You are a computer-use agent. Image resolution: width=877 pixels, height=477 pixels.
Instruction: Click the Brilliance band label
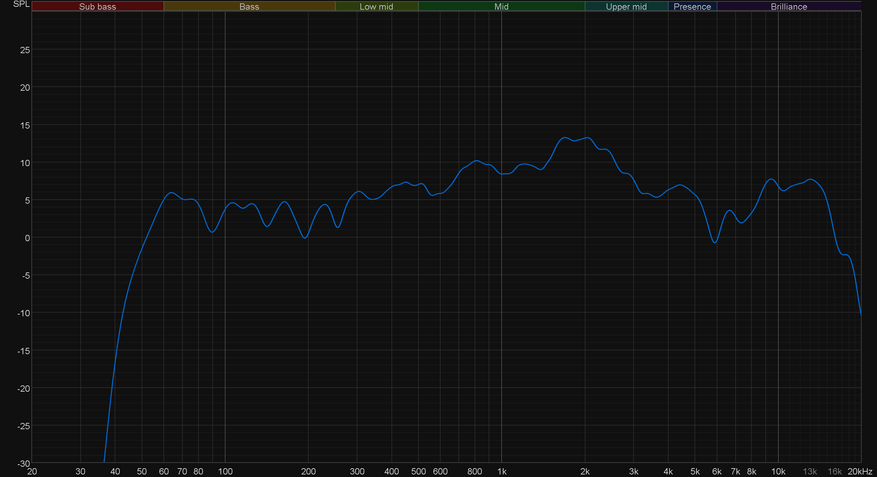[788, 6]
